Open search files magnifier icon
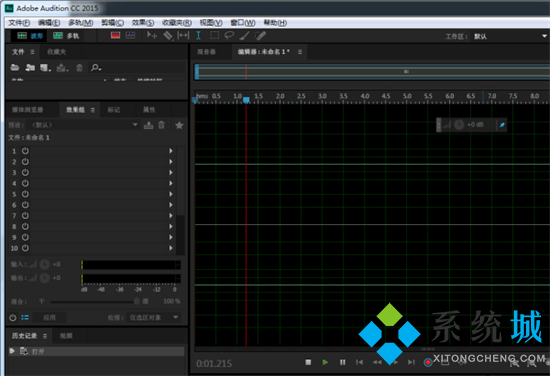 95,67
